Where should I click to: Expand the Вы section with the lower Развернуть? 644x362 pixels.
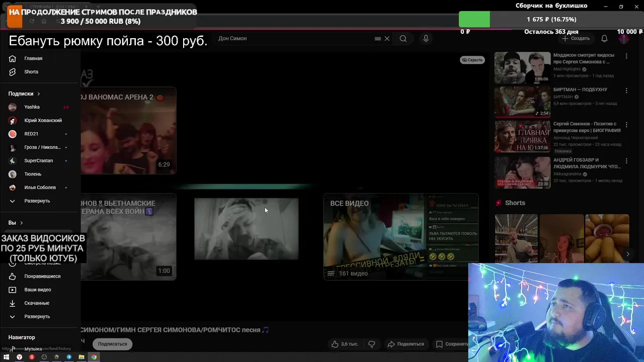pyautogui.click(x=40, y=317)
